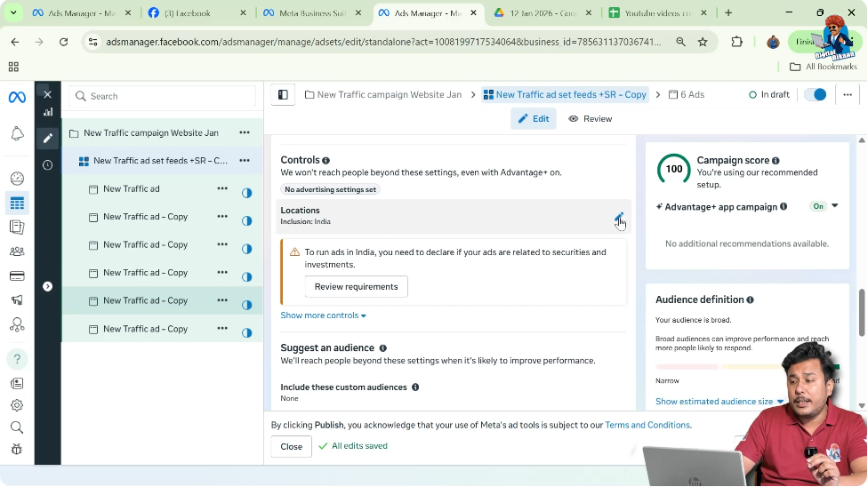Open Billing card icon in the left sidebar
This screenshot has width=868, height=487.
click(17, 275)
